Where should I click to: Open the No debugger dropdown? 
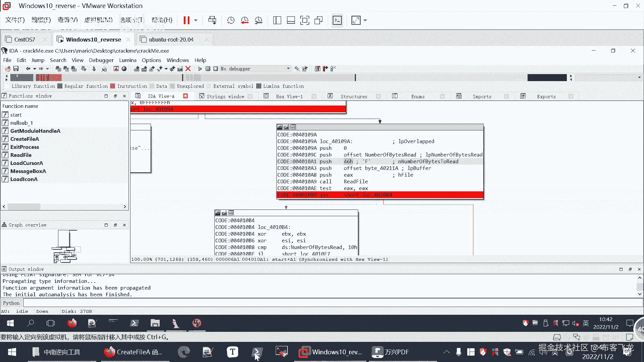point(288,69)
